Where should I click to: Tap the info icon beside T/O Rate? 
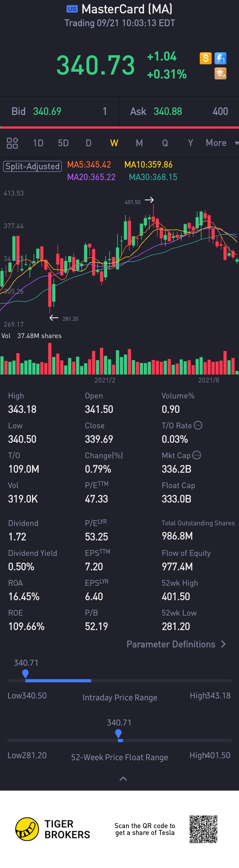(198, 425)
